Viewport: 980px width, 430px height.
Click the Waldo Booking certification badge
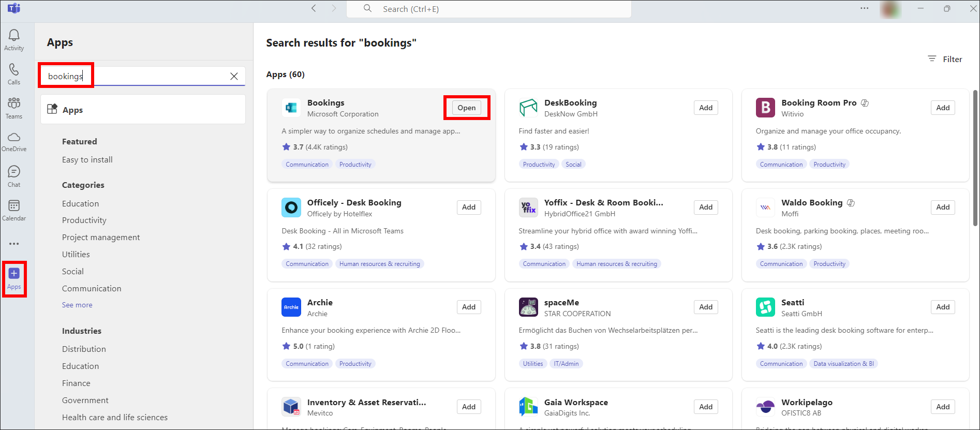851,203
